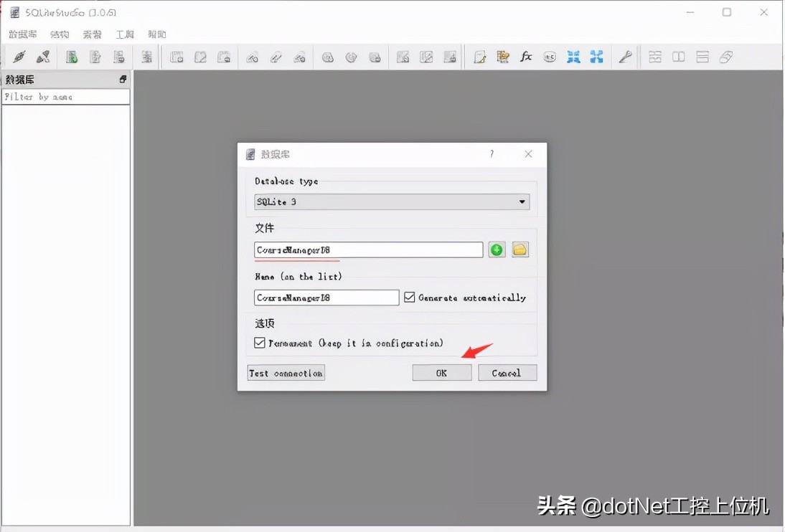785x532 pixels.
Task: Dismiss the dialog with Cancel
Action: point(507,372)
